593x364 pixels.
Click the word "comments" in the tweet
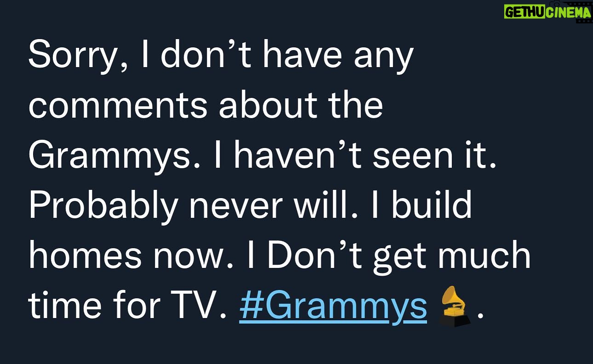coord(118,105)
